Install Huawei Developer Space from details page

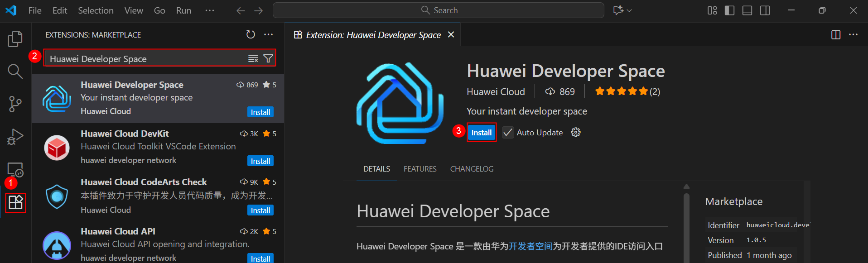point(481,133)
